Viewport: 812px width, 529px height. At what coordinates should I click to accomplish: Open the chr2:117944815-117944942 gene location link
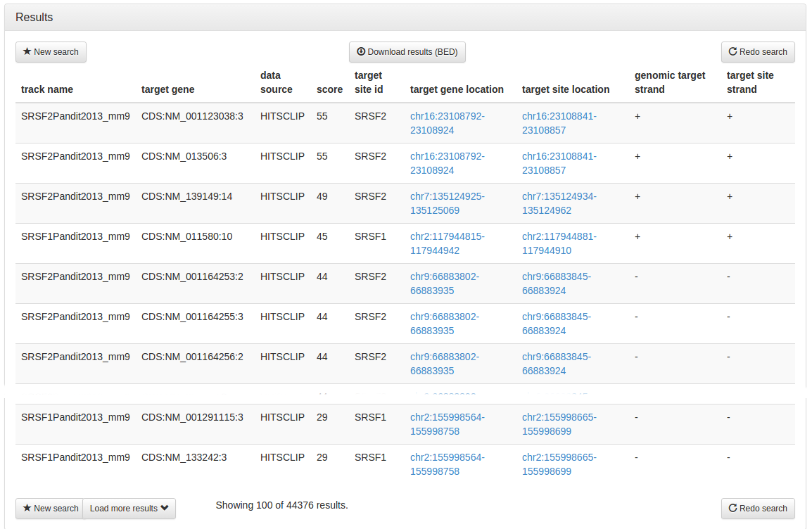tap(448, 243)
